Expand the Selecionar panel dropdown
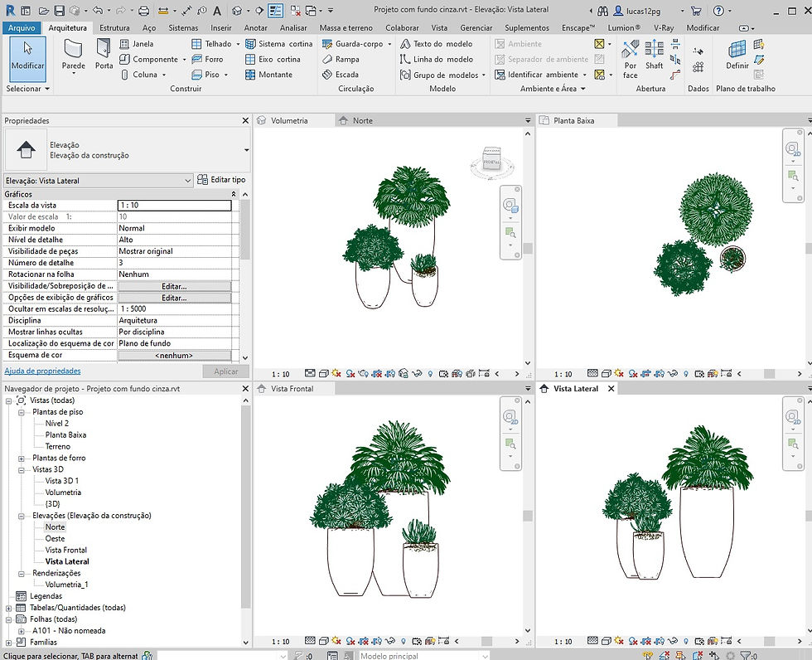Image resolution: width=812 pixels, height=660 pixels. tap(28, 89)
